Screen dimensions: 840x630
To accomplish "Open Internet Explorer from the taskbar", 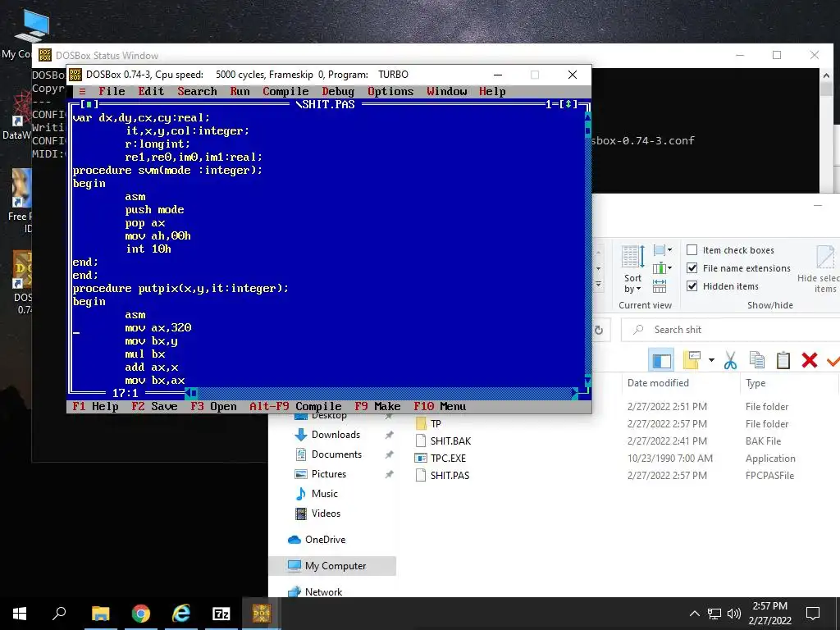I will [181, 614].
